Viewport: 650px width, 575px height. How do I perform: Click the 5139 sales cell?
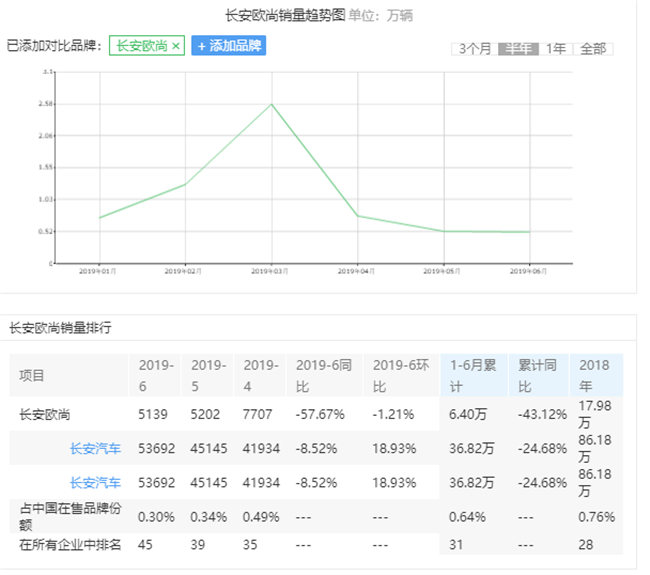pyautogui.click(x=153, y=414)
